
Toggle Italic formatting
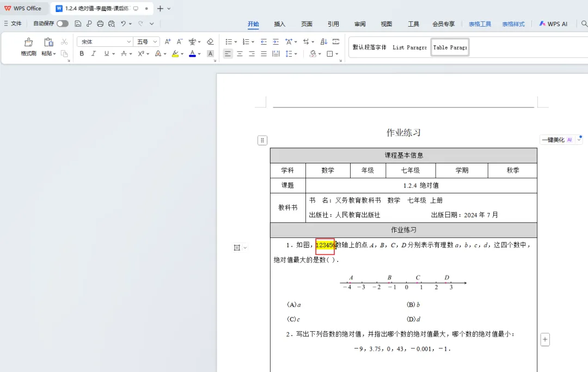tap(94, 53)
